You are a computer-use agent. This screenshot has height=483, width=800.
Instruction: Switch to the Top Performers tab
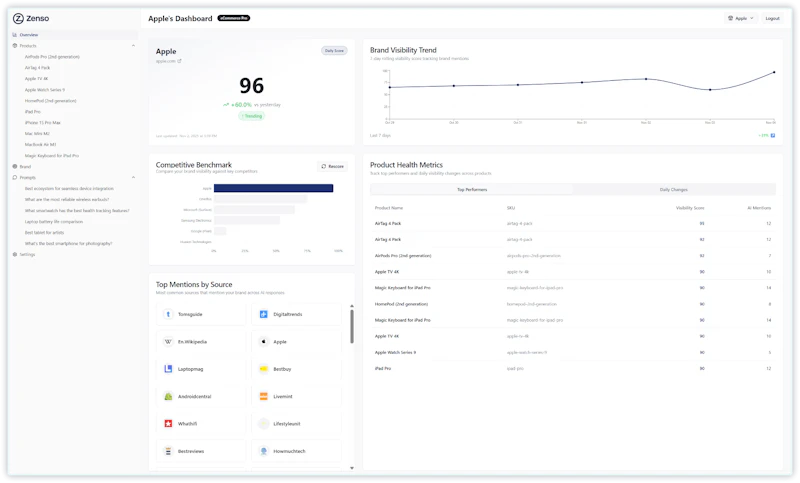[x=472, y=190]
